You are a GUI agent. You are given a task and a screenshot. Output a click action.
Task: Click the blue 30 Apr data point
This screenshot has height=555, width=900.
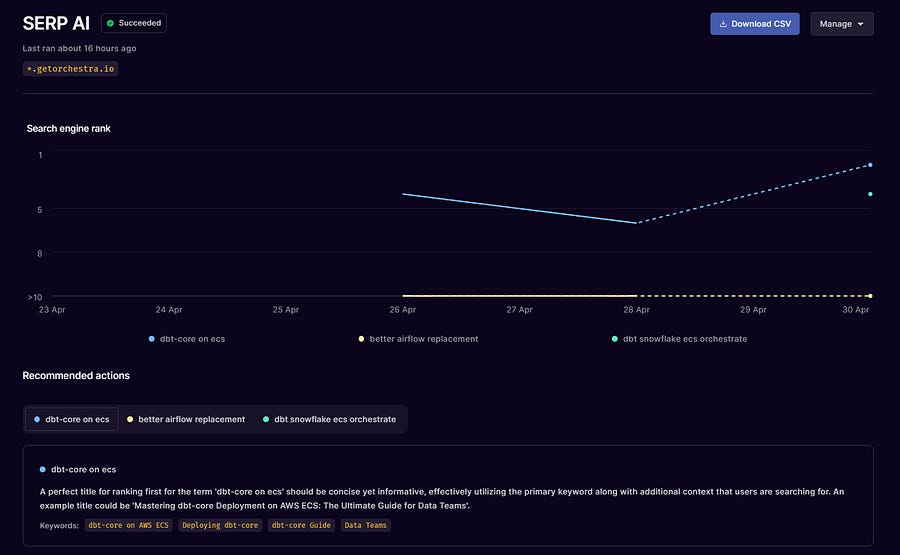[x=870, y=165]
